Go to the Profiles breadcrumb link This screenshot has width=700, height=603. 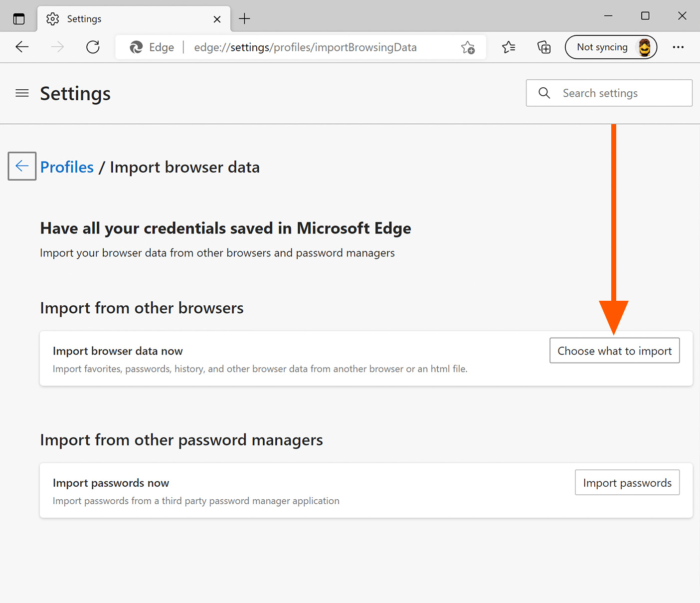click(x=67, y=167)
